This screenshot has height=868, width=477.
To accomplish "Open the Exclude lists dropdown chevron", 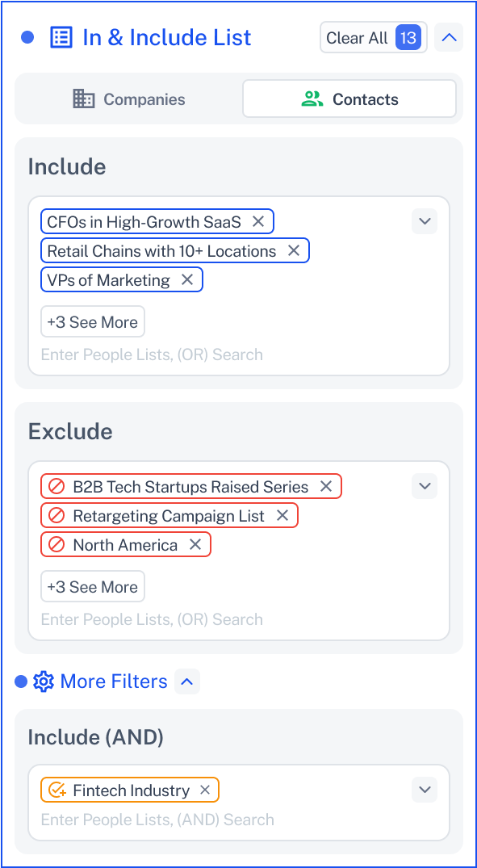I will [x=425, y=486].
